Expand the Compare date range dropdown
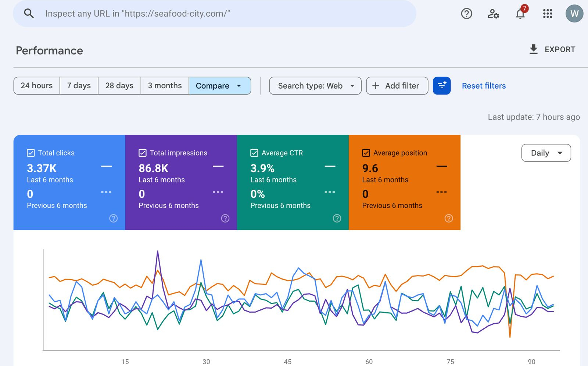 (x=219, y=86)
